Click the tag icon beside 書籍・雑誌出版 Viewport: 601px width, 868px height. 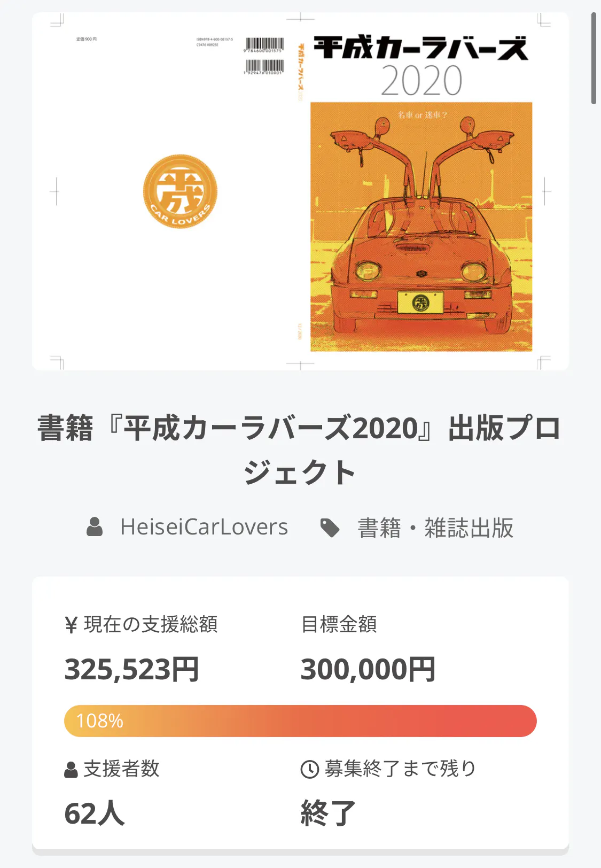click(330, 528)
